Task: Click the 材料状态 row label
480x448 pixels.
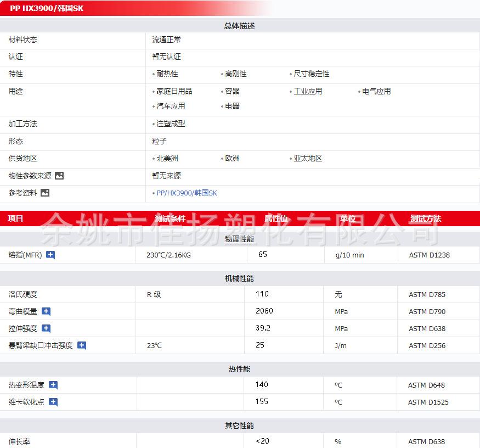Action: (22, 40)
